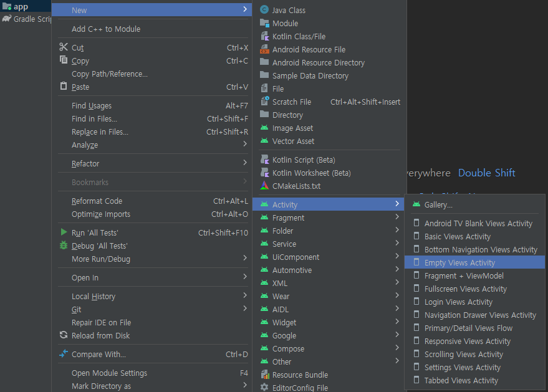Screen dimensions: 548x392
Task: Click the Kotlin Worksheet (Beta) icon
Action: click(x=264, y=173)
